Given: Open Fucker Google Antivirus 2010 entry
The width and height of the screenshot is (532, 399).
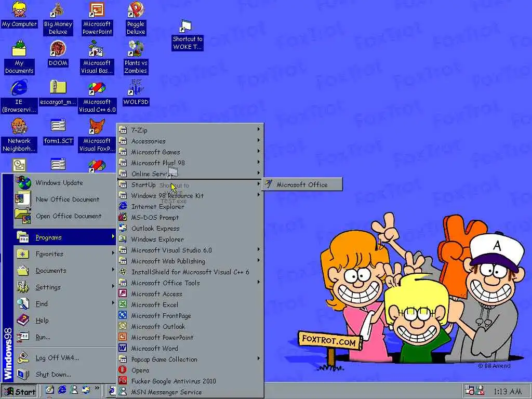Looking at the screenshot, I should coord(190,381).
